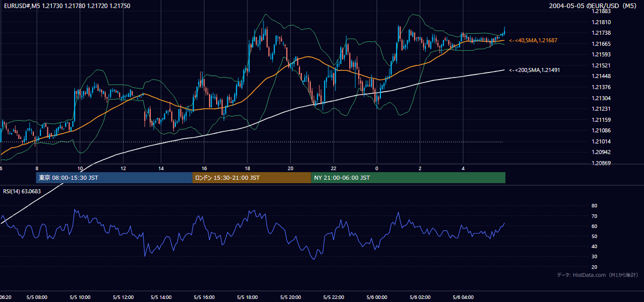Click the 5/6 00:00 time axis label
The width and height of the screenshot is (644, 302).
coord(378,297)
